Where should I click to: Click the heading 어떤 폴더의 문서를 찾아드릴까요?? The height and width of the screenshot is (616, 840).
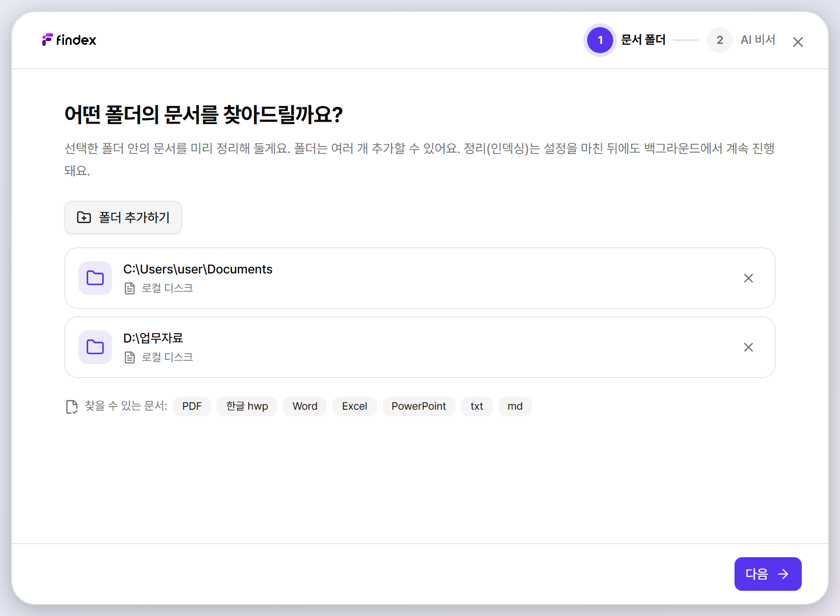(x=203, y=115)
